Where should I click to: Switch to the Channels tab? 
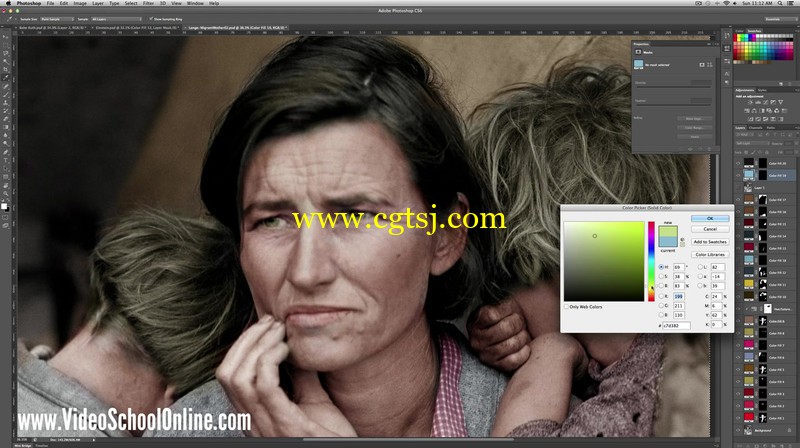pyautogui.click(x=756, y=128)
